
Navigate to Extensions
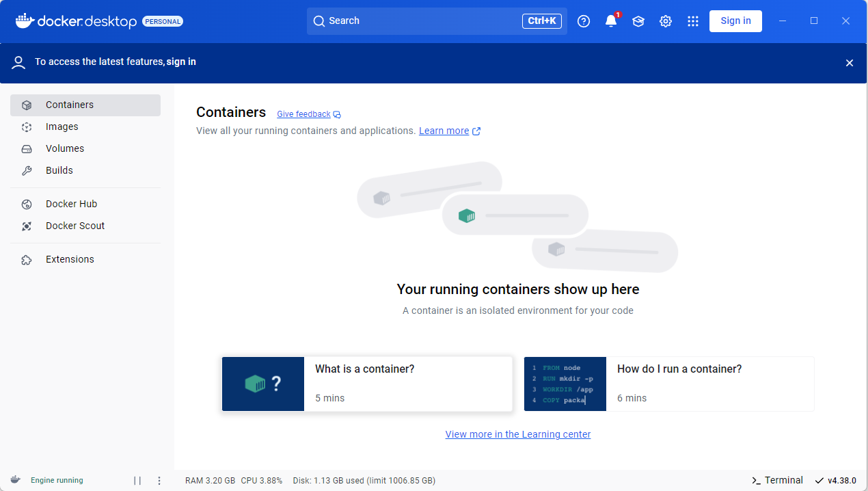click(x=69, y=259)
